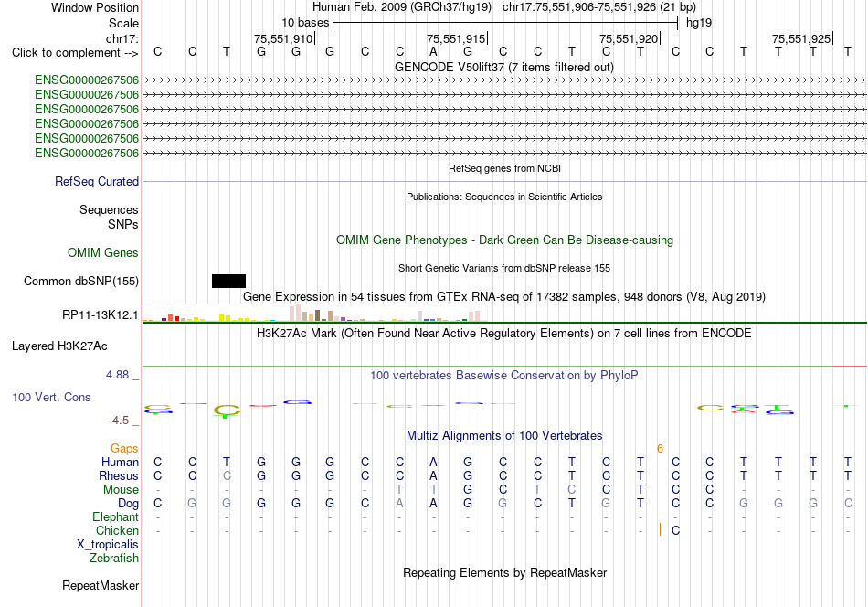Click 'Publications: Sequences in Scientific Articles' title
868x607 pixels.
pos(504,197)
